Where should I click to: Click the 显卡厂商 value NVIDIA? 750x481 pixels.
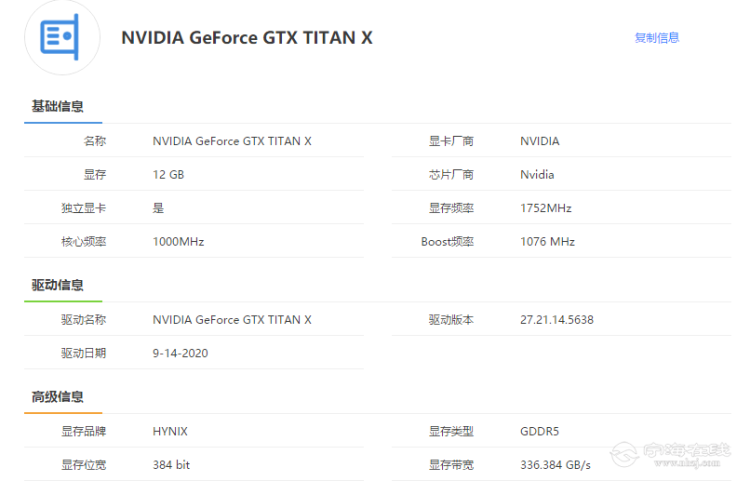pyautogui.click(x=540, y=141)
